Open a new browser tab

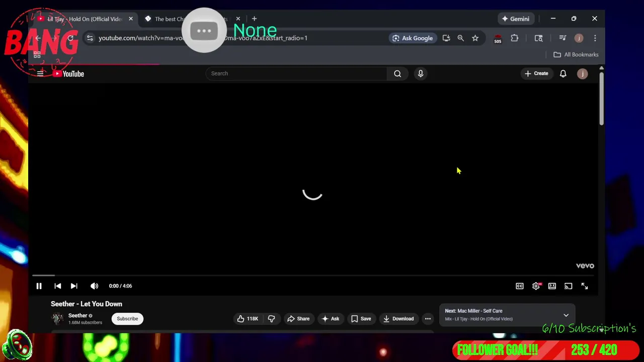(x=254, y=19)
